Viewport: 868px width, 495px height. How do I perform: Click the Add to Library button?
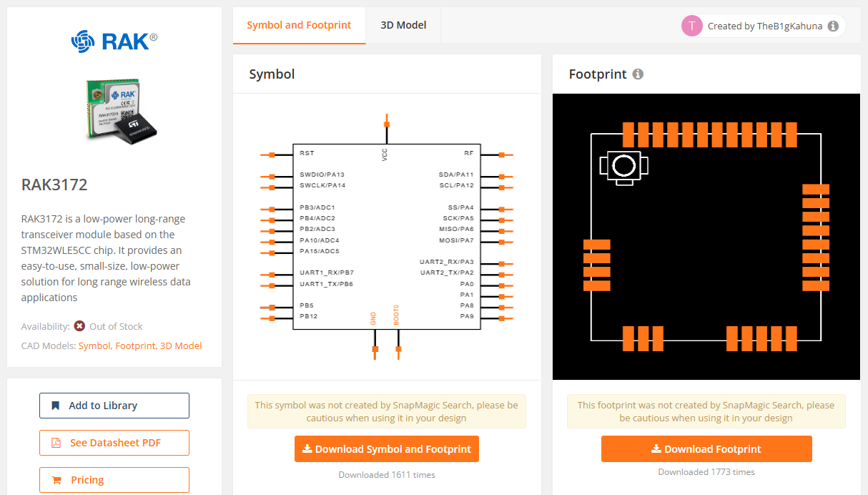coord(114,406)
